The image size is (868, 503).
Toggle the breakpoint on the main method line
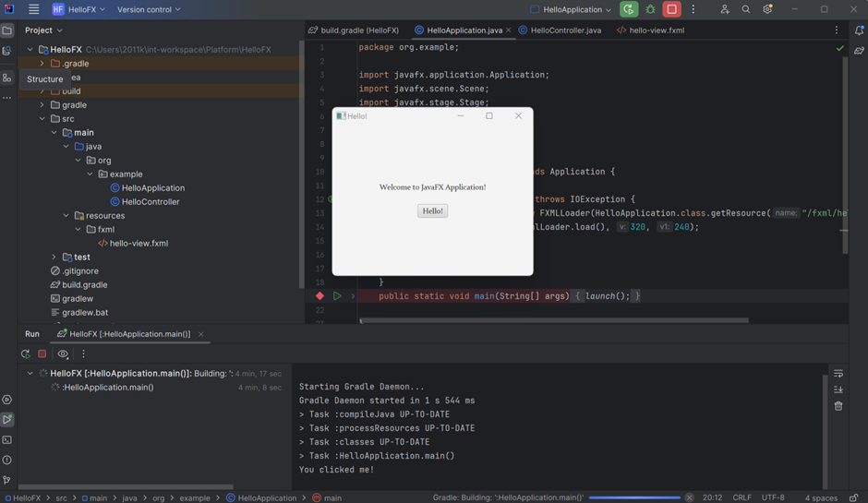click(320, 296)
